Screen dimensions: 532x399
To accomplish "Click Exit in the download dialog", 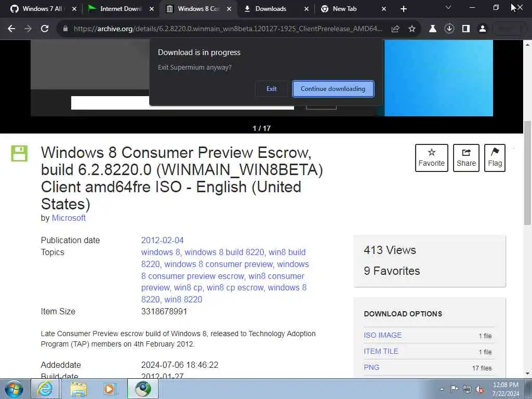I will pyautogui.click(x=271, y=89).
